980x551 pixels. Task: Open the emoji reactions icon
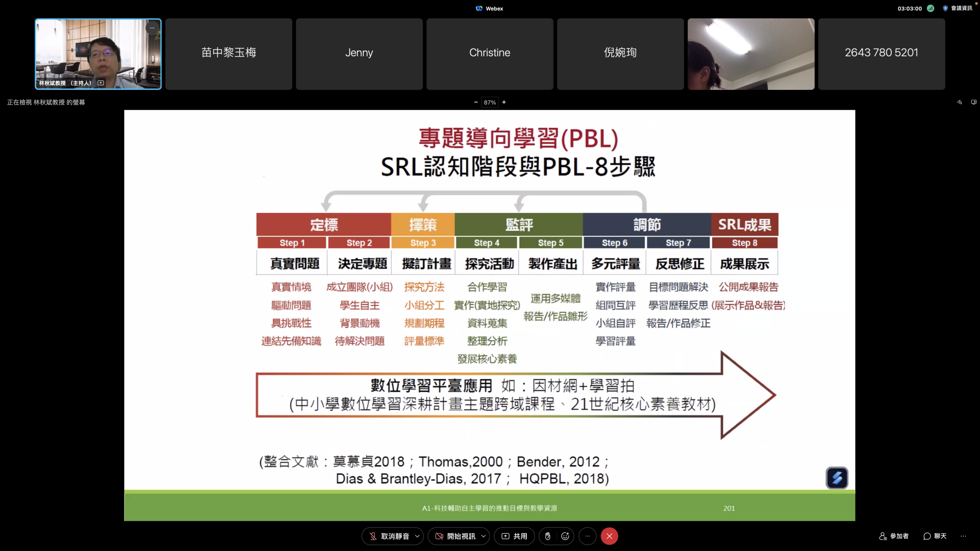tap(565, 536)
